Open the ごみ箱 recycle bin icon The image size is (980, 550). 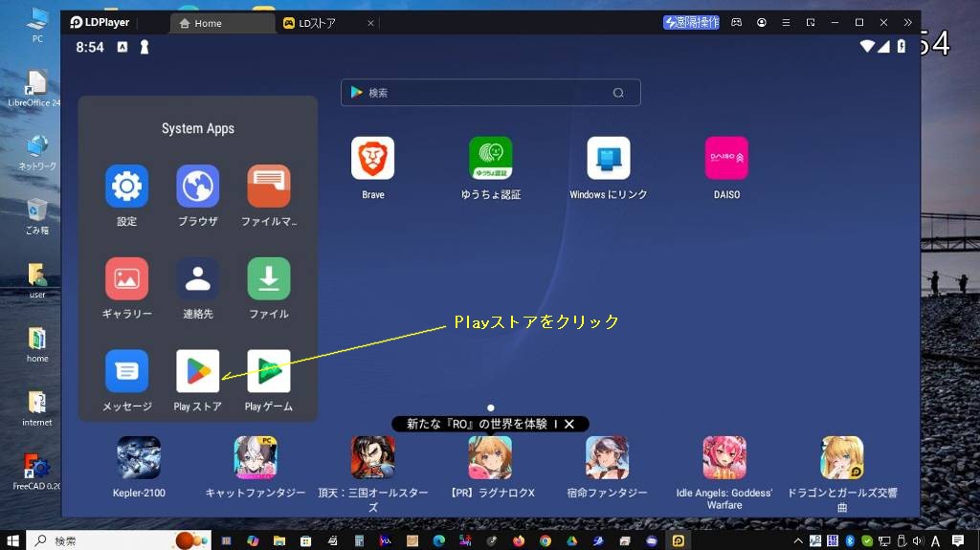tap(37, 217)
